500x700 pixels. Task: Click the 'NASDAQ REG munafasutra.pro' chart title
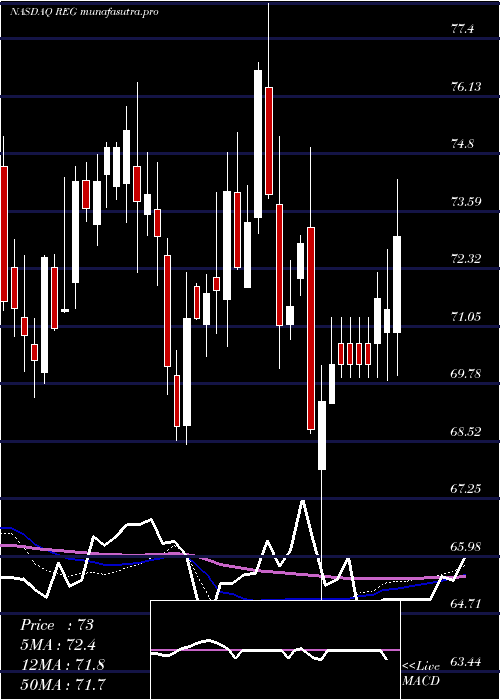(x=84, y=12)
